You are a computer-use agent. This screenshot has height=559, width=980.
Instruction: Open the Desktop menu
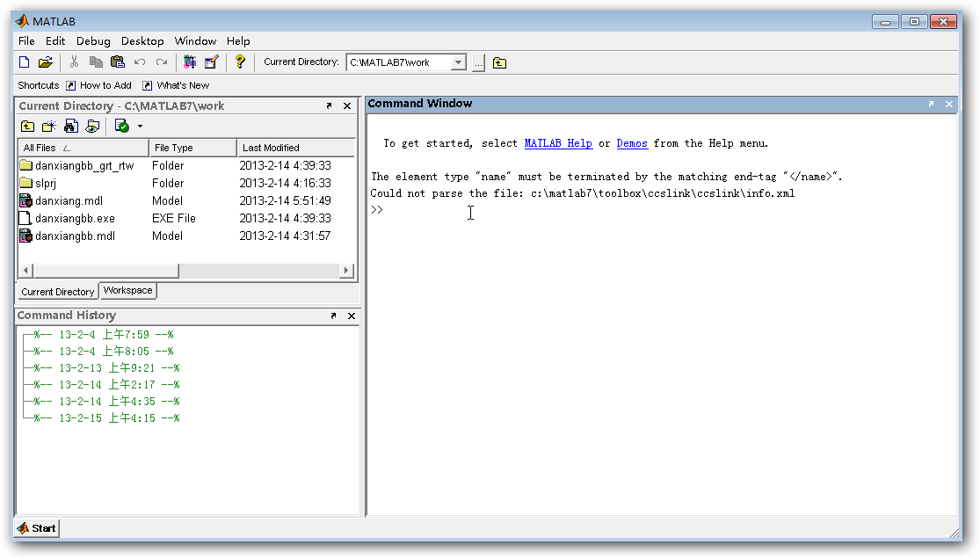(x=142, y=41)
